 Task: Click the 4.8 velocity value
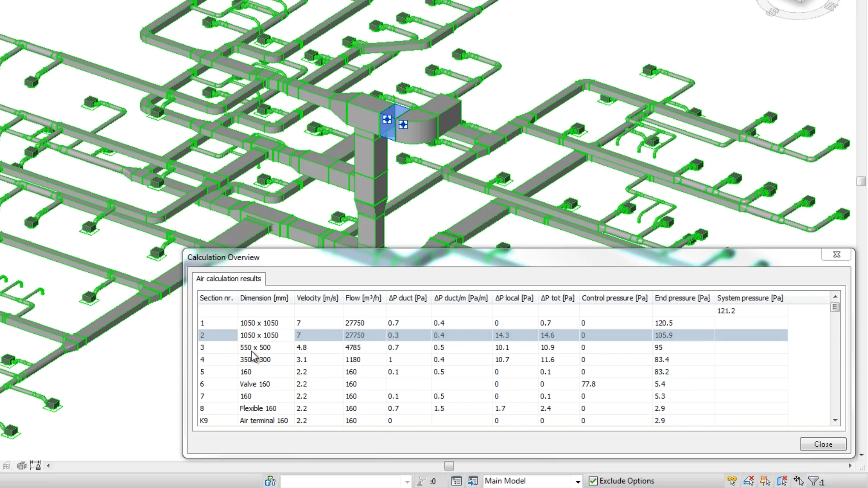click(x=302, y=347)
